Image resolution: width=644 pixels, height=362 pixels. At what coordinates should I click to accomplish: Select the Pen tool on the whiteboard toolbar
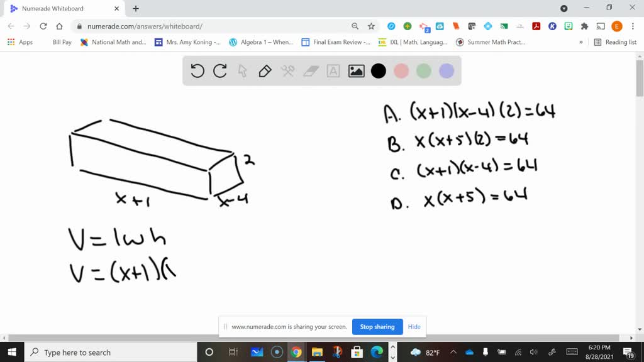265,71
